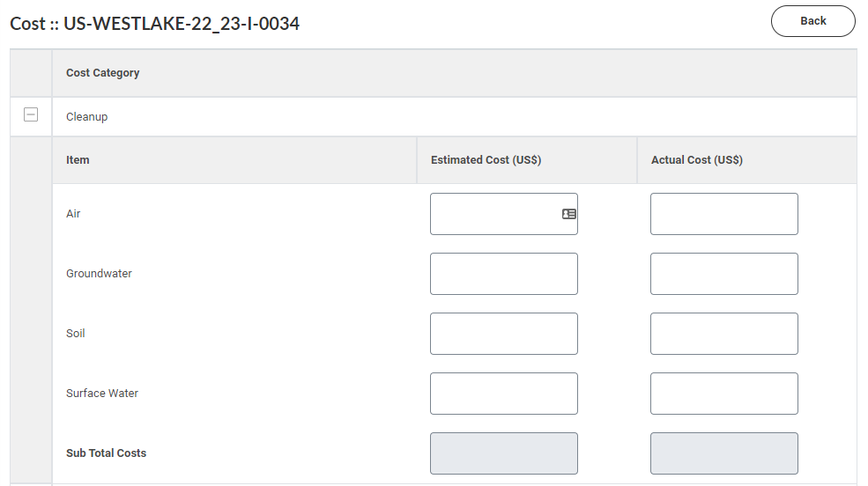Activate Surface Water estimated cost field
Viewport: 868px width, 486px height.
[x=504, y=393]
